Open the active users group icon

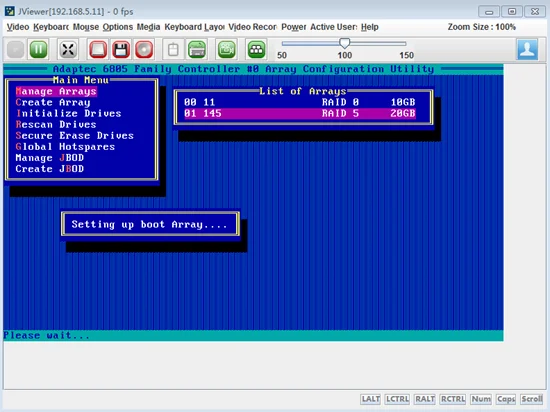click(256, 49)
